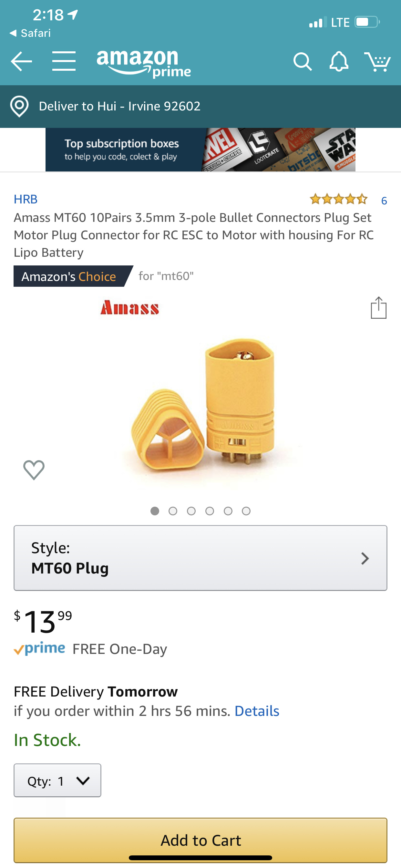
Task: Tap the search magnifier icon
Action: pos(302,62)
